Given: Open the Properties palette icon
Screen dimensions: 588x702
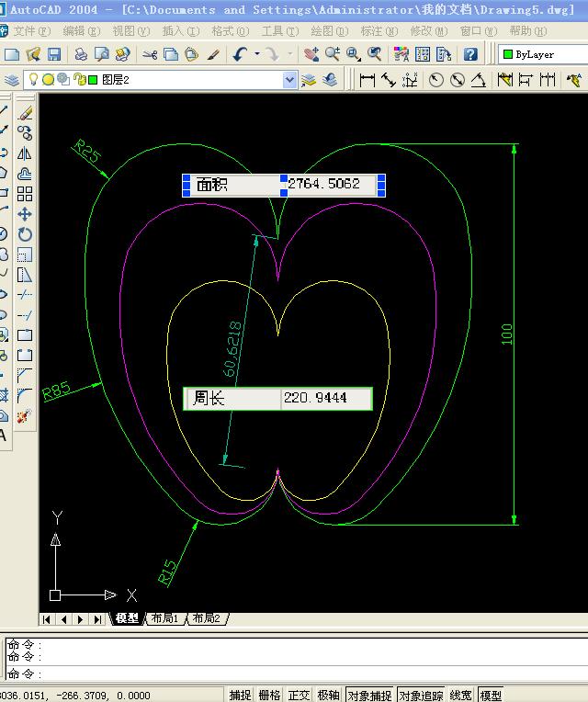Looking at the screenshot, I should (401, 54).
